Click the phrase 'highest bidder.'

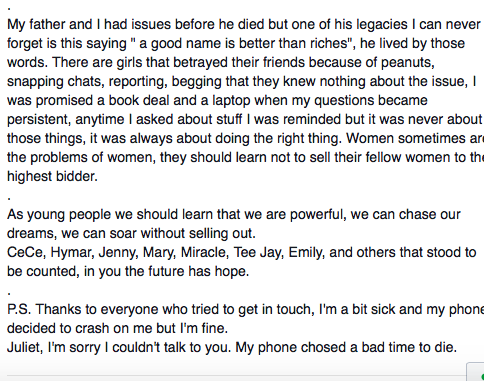pos(52,176)
